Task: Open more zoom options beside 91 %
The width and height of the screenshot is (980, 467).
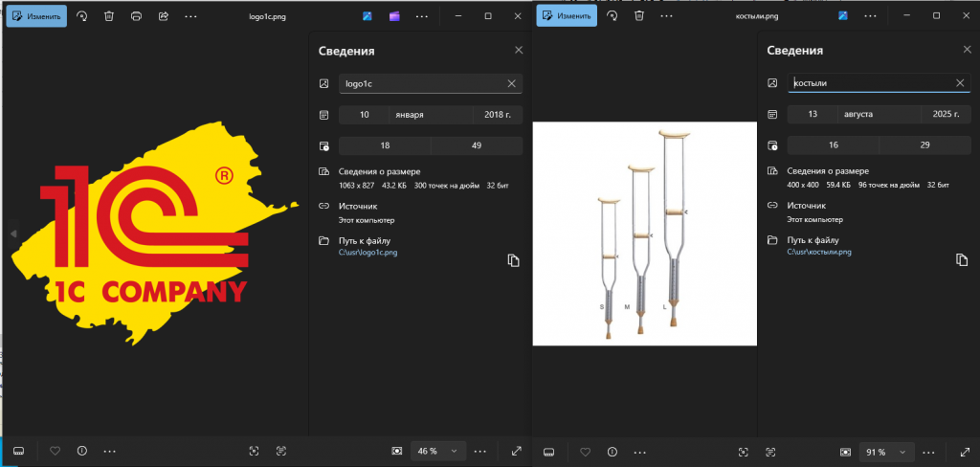Action: [x=929, y=452]
